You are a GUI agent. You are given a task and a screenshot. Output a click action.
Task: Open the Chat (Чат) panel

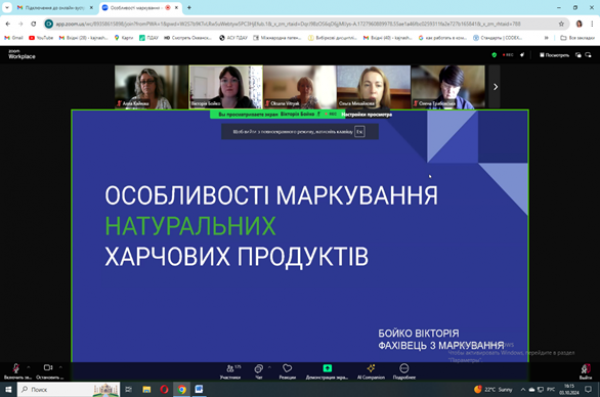(259, 371)
